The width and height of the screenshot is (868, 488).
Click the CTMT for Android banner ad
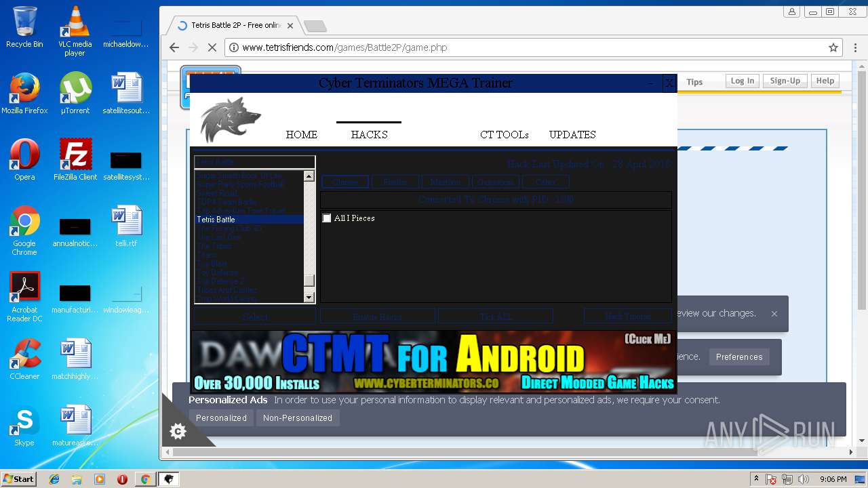(434, 362)
